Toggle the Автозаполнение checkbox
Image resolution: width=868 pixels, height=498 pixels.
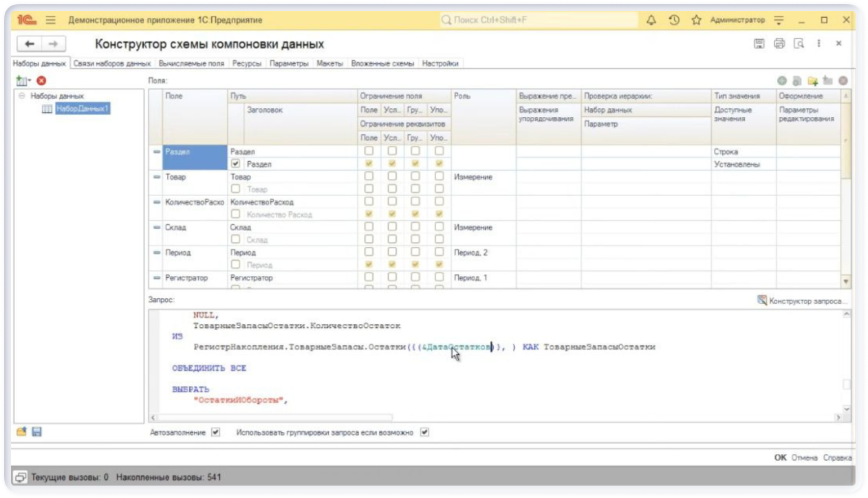216,433
